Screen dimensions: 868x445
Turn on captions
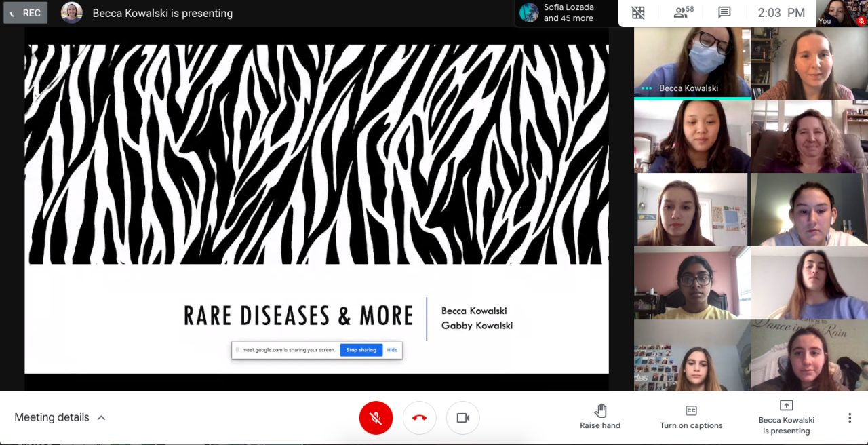(691, 417)
